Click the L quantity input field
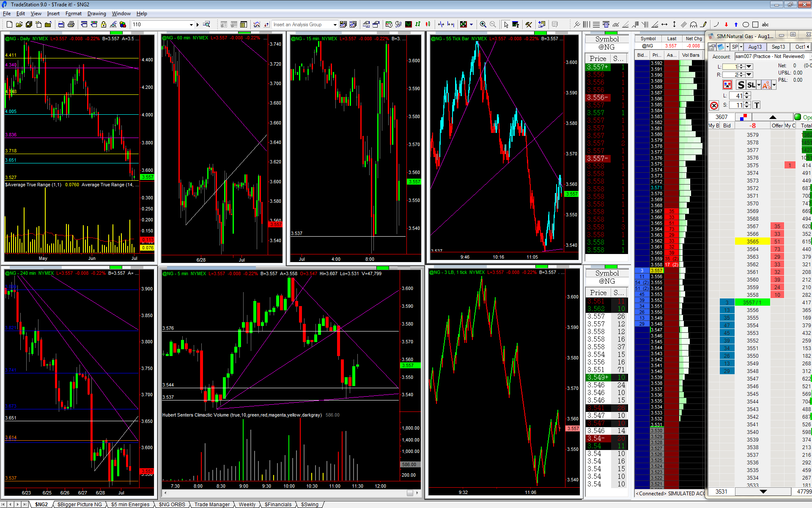 click(x=730, y=66)
